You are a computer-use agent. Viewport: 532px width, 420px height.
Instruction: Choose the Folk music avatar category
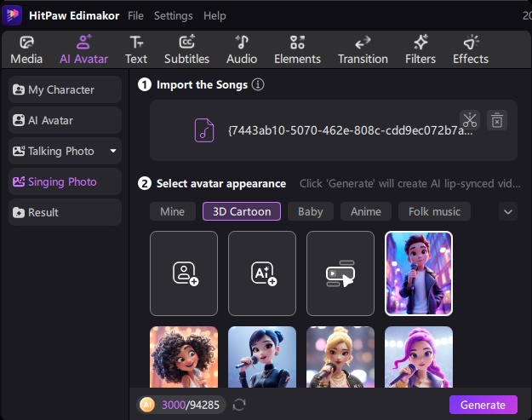[434, 211]
